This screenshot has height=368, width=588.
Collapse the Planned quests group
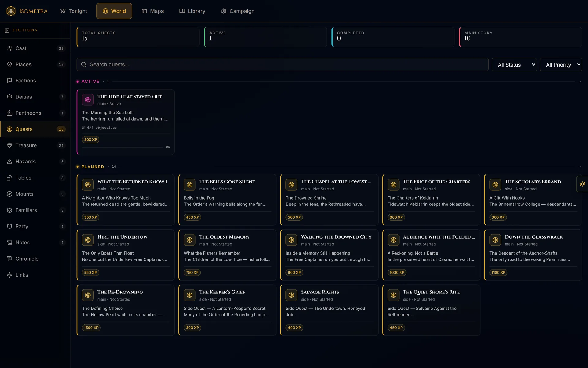pyautogui.click(x=580, y=167)
